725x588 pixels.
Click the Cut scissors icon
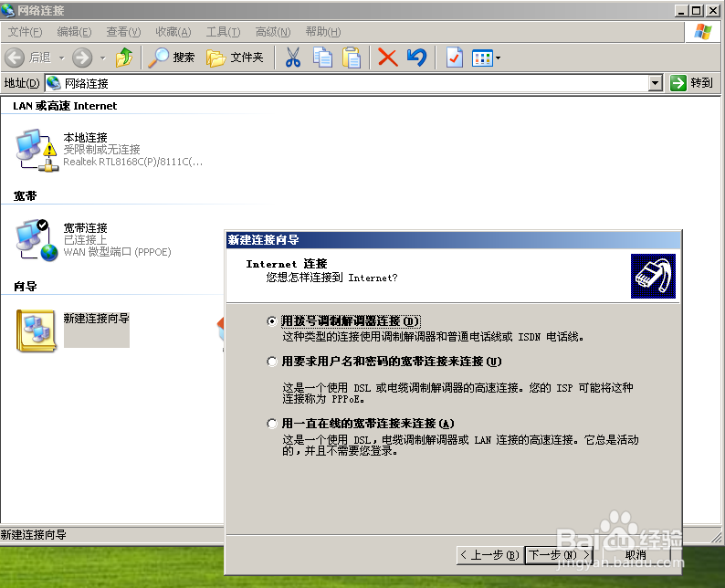click(x=293, y=58)
